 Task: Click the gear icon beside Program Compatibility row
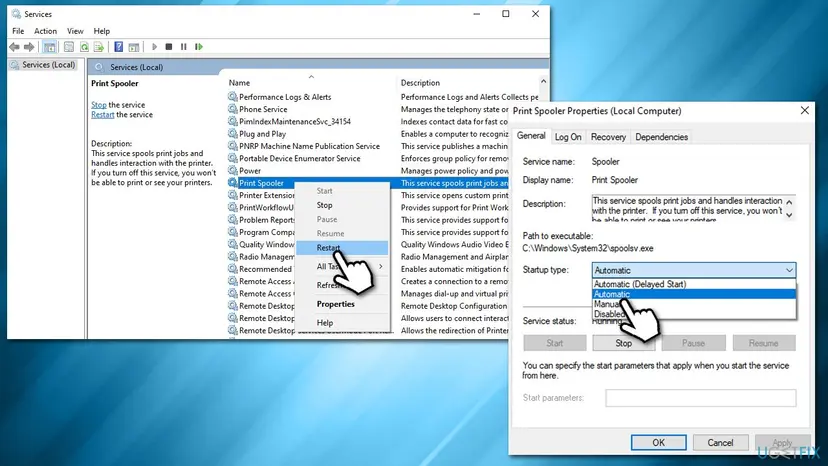[232, 232]
